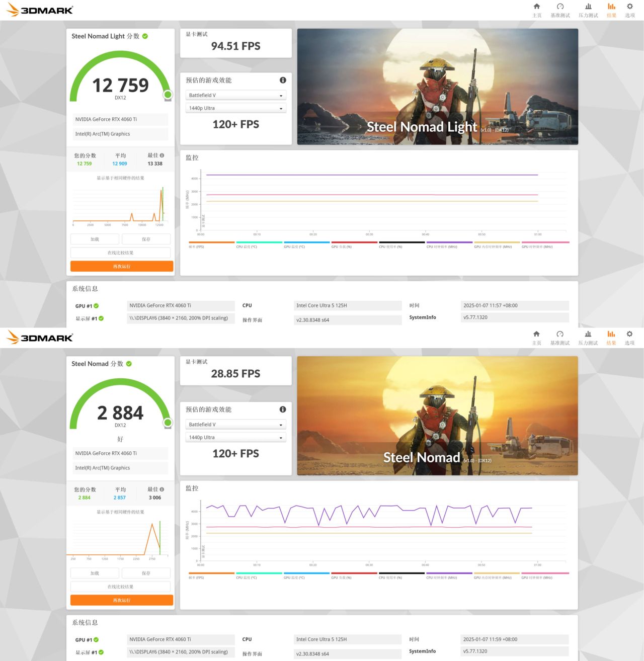Click the Steel Nomad (v1.0) sunset banner image
644x661 pixels.
(438, 416)
